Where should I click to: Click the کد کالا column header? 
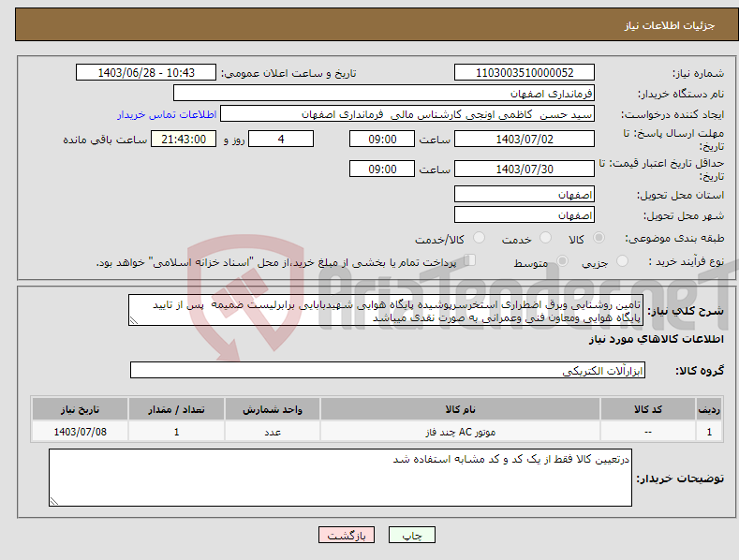pos(648,409)
